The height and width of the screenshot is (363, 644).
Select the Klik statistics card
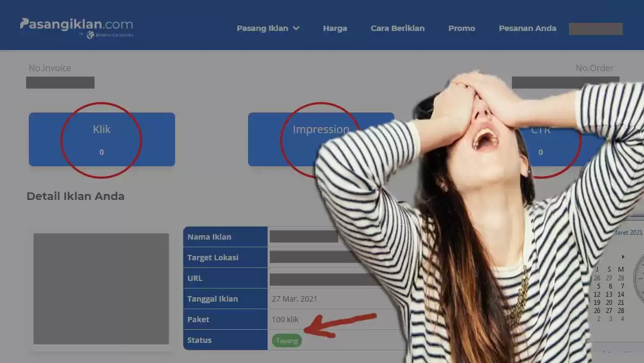(x=102, y=139)
